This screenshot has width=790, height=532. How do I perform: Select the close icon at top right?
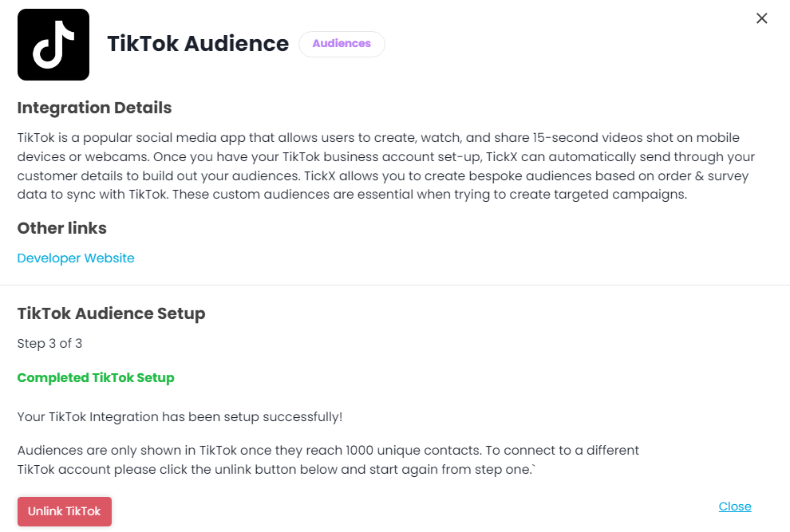point(761,18)
